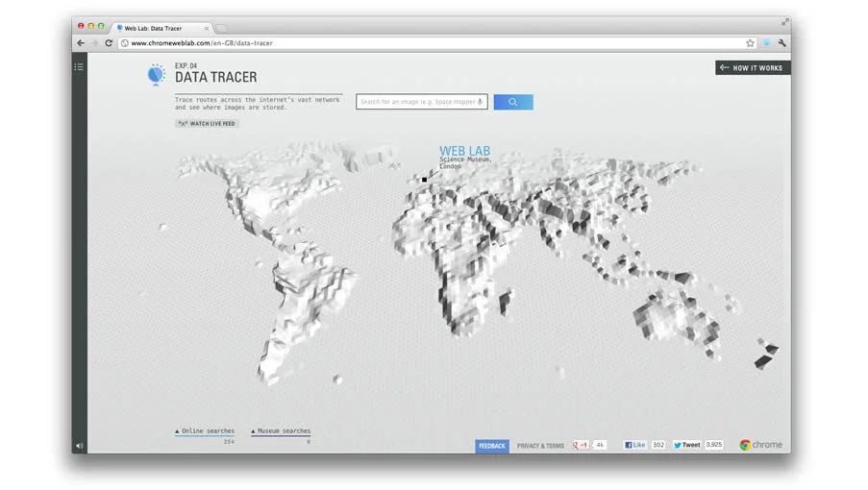Image resolution: width=868 pixels, height=490 pixels.
Task: Click the blue magnifier search button
Action: (x=513, y=102)
